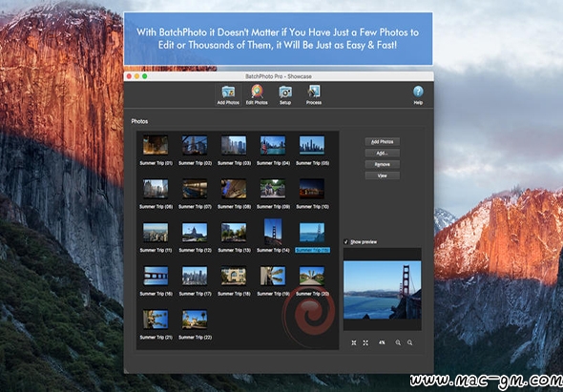Click the Add Photos side button
This screenshot has width=563, height=392.
point(383,142)
